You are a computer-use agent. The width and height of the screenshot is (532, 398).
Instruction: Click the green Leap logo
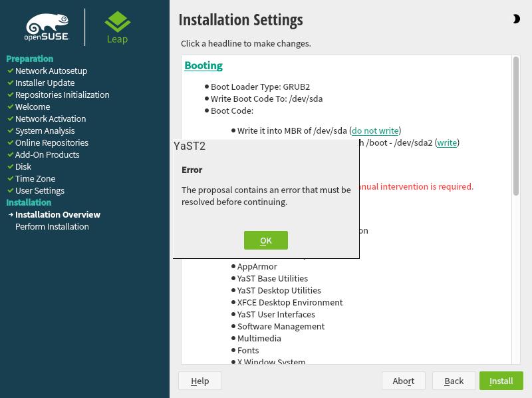coord(118,27)
